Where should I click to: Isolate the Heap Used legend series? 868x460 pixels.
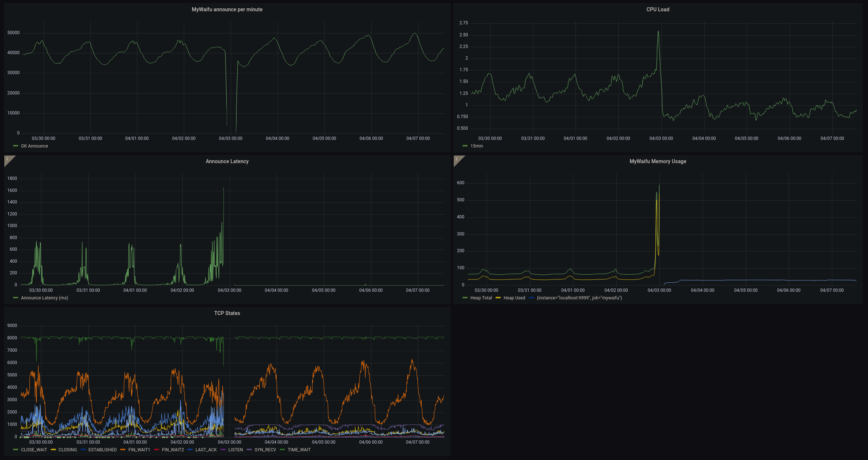click(514, 298)
